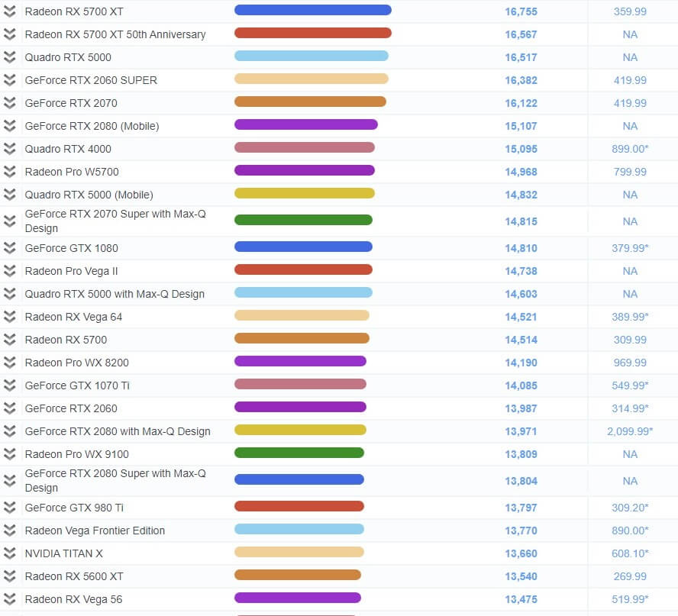
Task: Expand the Radeon Pro WX 8200 chevron
Action: coord(9,363)
